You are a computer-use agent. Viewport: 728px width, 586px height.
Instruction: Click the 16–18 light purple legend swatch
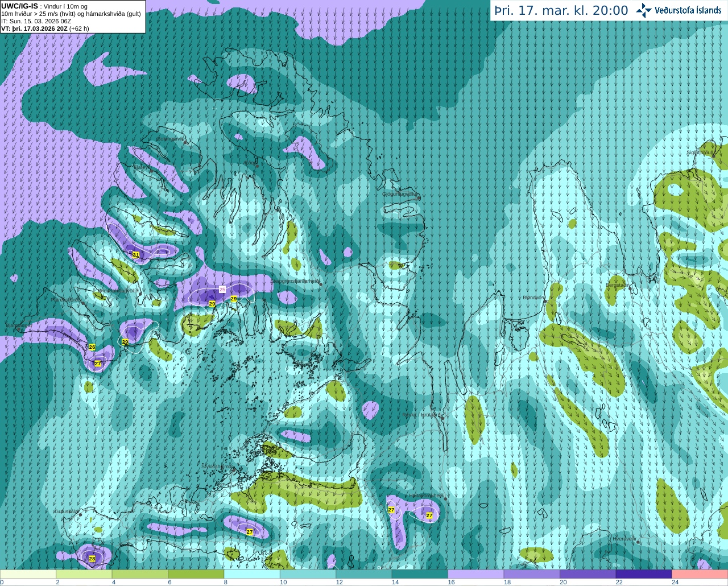(x=476, y=573)
